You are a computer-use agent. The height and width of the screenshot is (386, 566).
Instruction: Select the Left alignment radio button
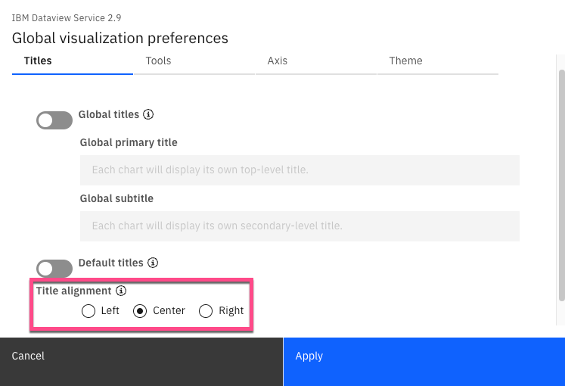(x=88, y=311)
